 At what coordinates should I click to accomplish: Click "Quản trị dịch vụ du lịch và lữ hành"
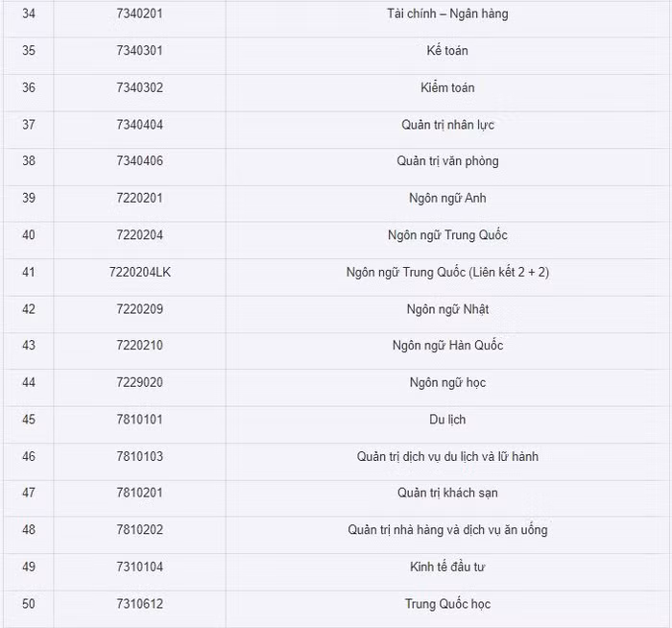(x=447, y=456)
